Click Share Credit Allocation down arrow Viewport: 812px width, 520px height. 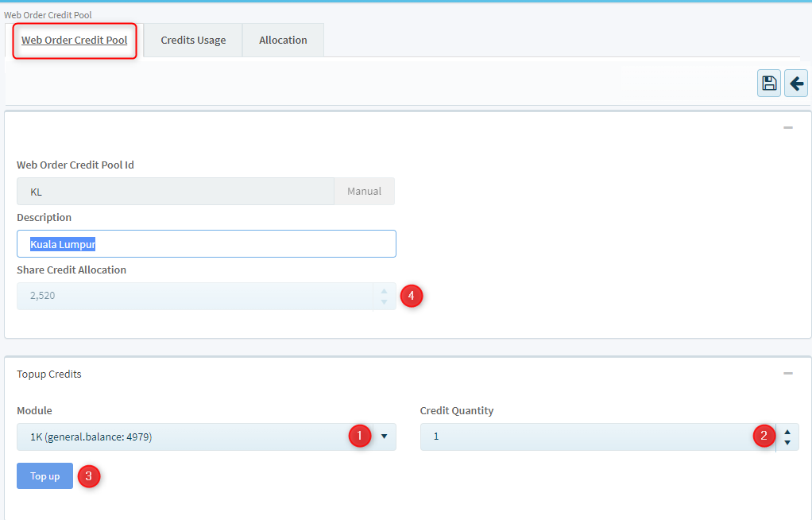pos(385,301)
